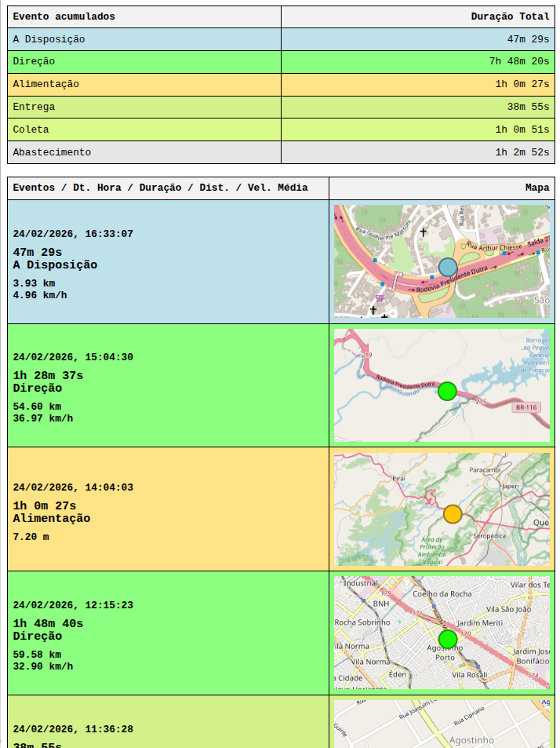Viewport: 560px width, 748px height.
Task: Select the 'Evento acumulados' column header
Action: 144,16
